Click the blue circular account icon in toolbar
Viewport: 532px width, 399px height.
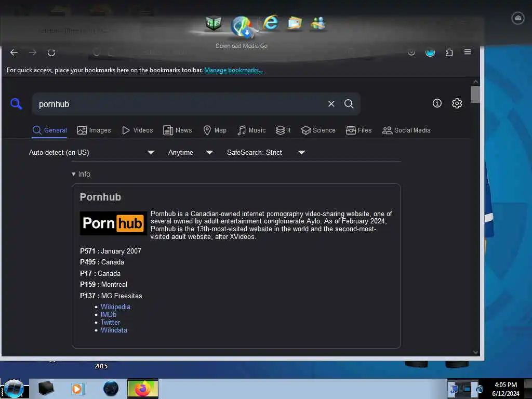tap(430, 52)
